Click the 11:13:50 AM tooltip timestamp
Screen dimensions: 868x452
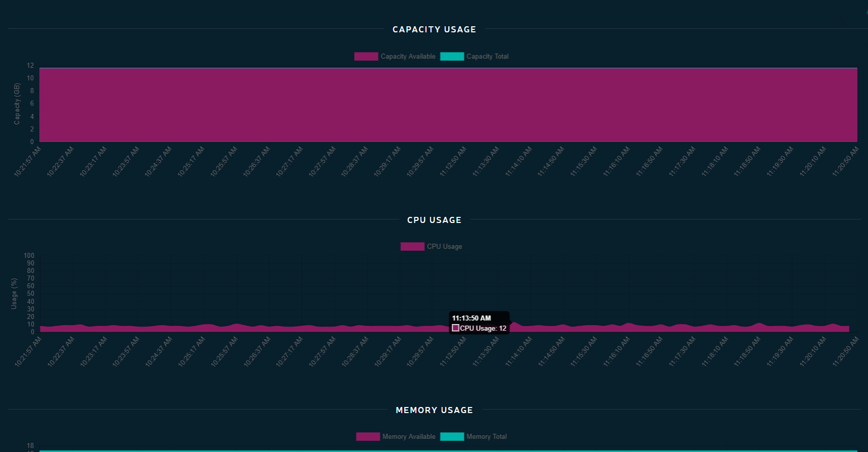[x=471, y=318]
